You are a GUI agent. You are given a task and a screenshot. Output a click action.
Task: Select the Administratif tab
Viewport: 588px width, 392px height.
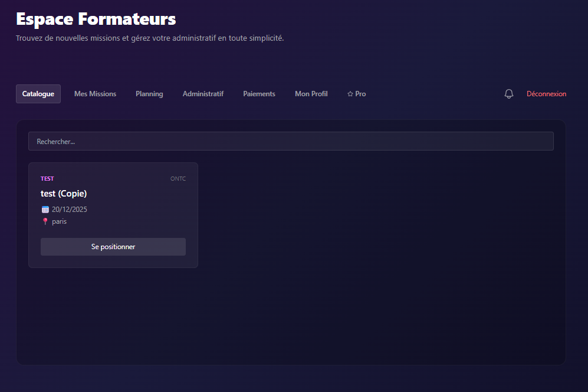coord(203,94)
